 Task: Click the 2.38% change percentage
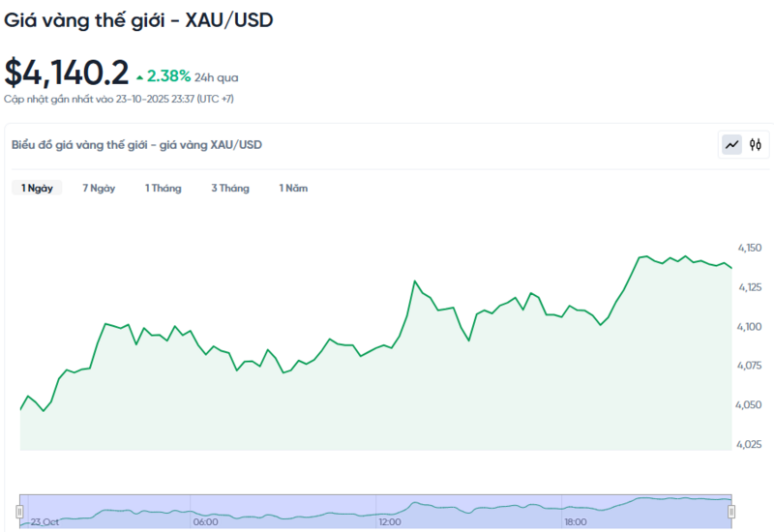(x=168, y=75)
